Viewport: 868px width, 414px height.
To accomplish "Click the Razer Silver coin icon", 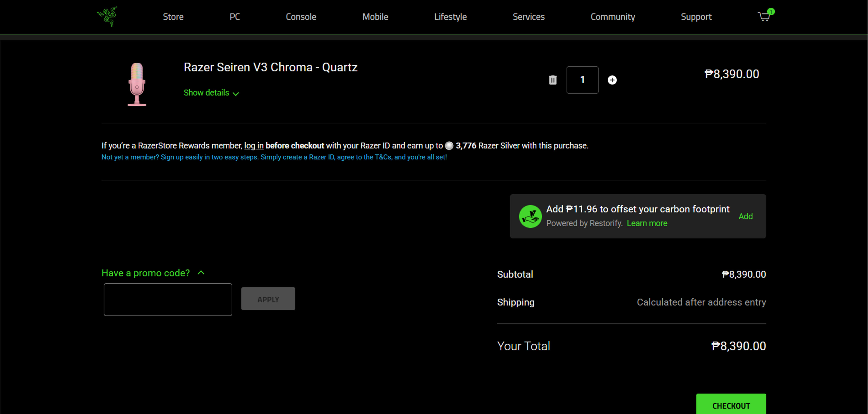I will [x=449, y=146].
